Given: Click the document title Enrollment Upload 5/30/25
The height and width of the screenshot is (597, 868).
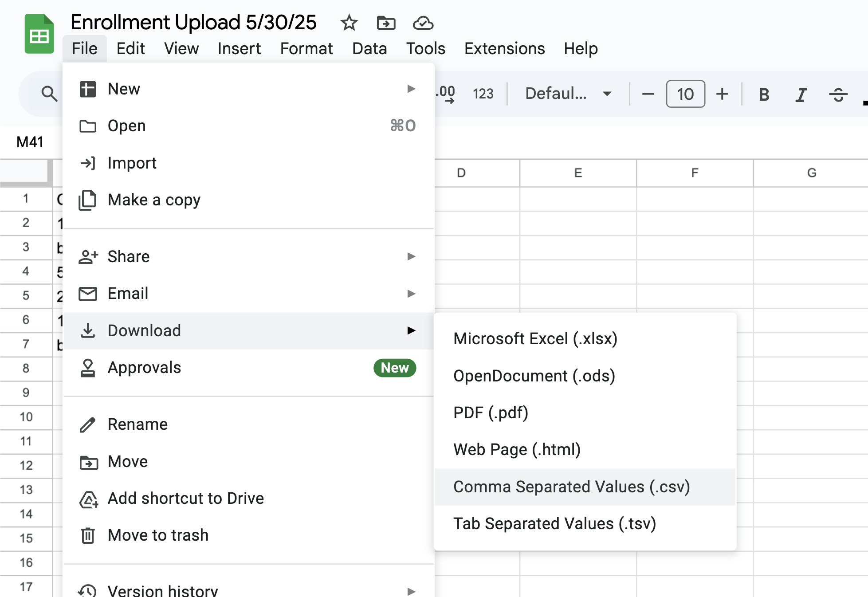Looking at the screenshot, I should click(x=193, y=22).
